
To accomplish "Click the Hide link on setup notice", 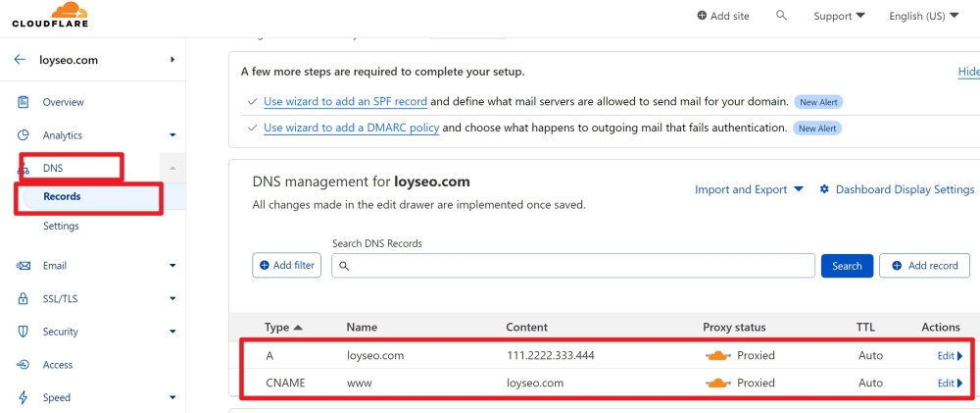I will (969, 72).
